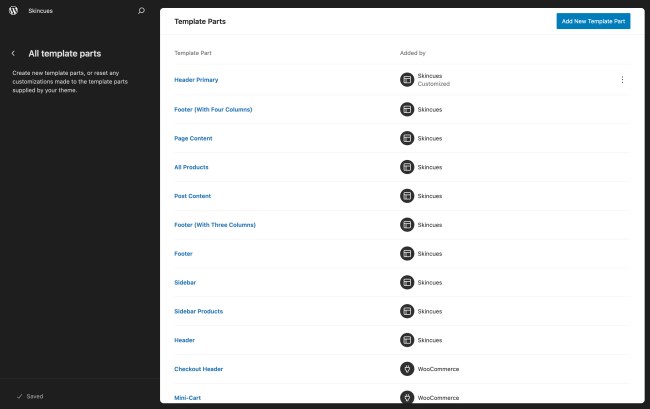The width and height of the screenshot is (650, 409).
Task: Open the Mini-Cart template part
Action: click(187, 398)
